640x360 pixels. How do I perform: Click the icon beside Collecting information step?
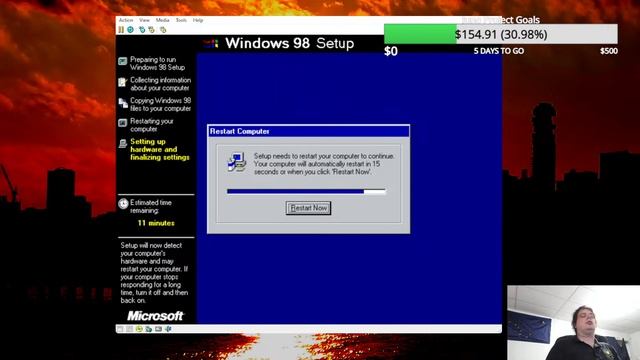click(x=123, y=82)
